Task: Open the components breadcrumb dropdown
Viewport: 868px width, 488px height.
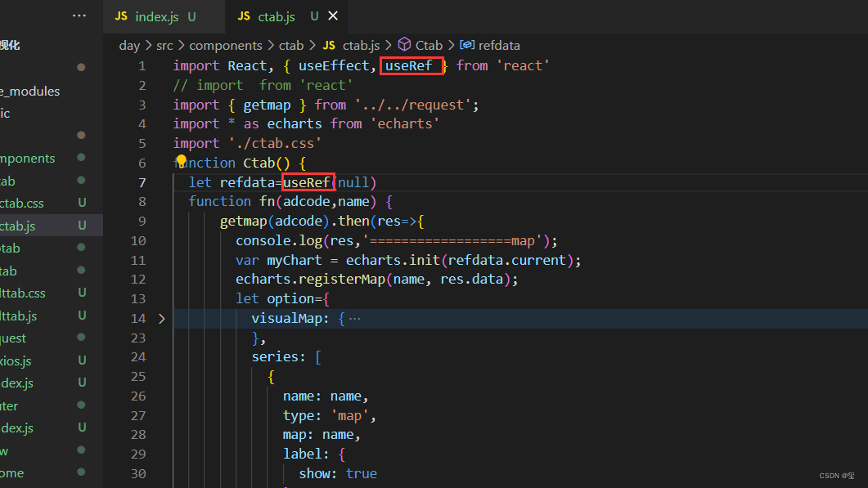Action: [x=226, y=45]
